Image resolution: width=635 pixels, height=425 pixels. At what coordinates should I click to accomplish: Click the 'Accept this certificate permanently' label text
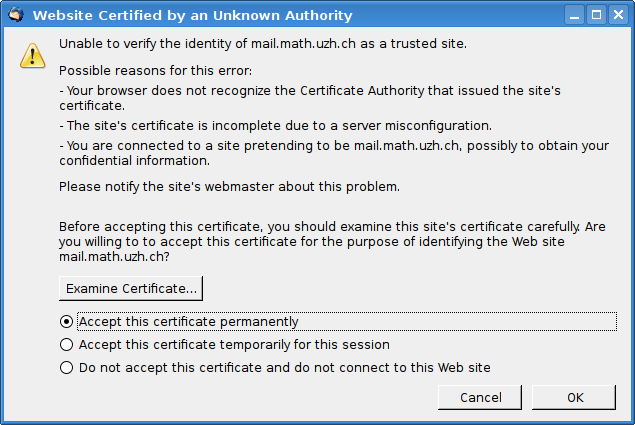click(189, 322)
